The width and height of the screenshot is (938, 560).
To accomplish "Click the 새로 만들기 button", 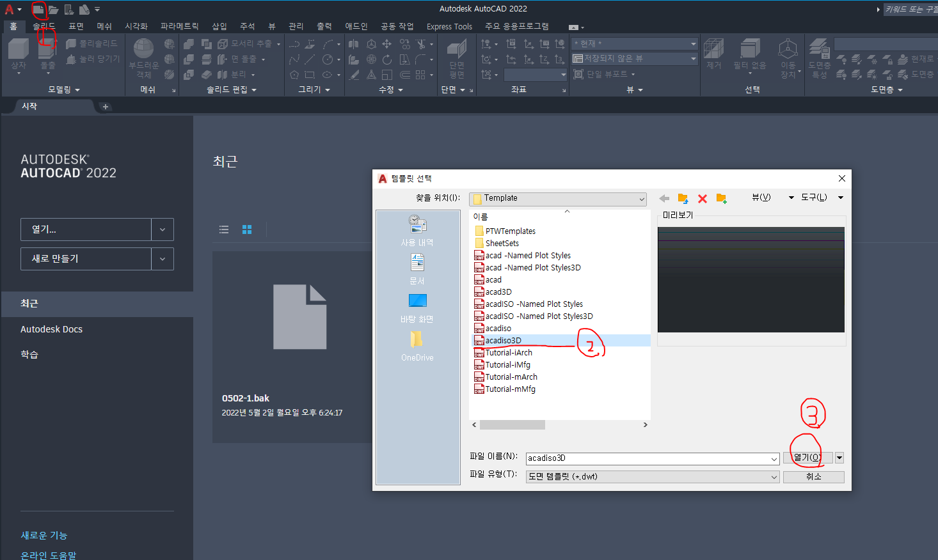I will tap(86, 259).
